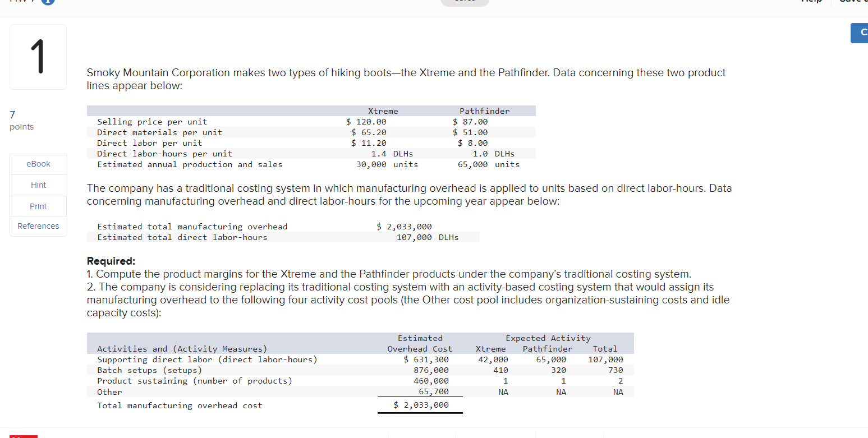Click the 42,000 Xtreme activity value
The width and height of the screenshot is (868, 438).
coord(493,359)
